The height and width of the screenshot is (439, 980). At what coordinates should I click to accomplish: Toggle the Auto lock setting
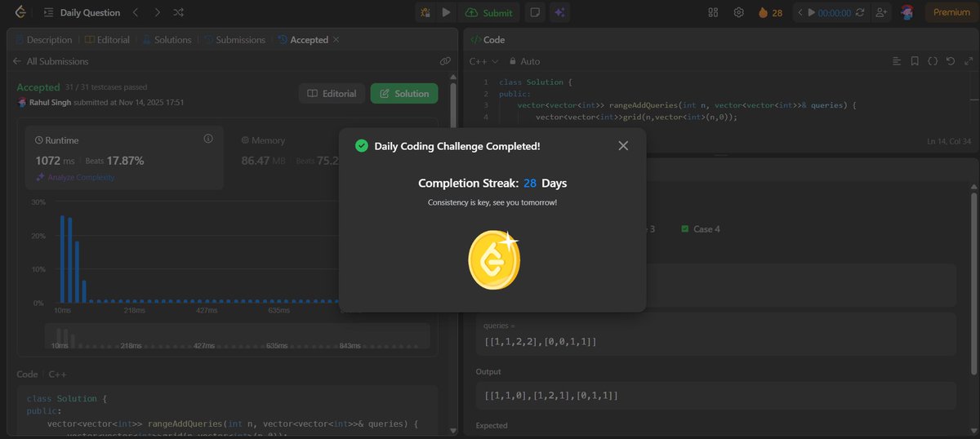click(524, 61)
